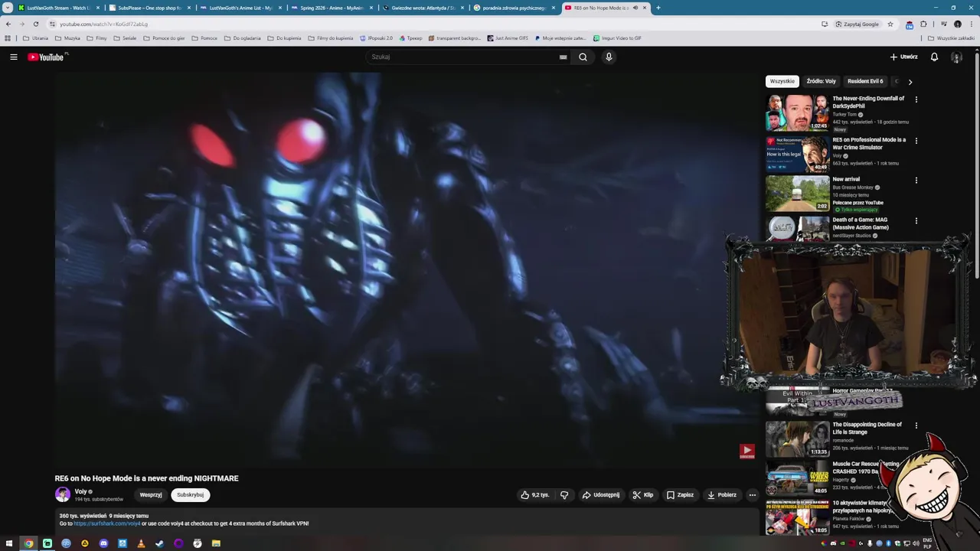This screenshot has width=980, height=551.
Task: Open the RE5 War Crime Simulator thumbnail
Action: point(797,154)
